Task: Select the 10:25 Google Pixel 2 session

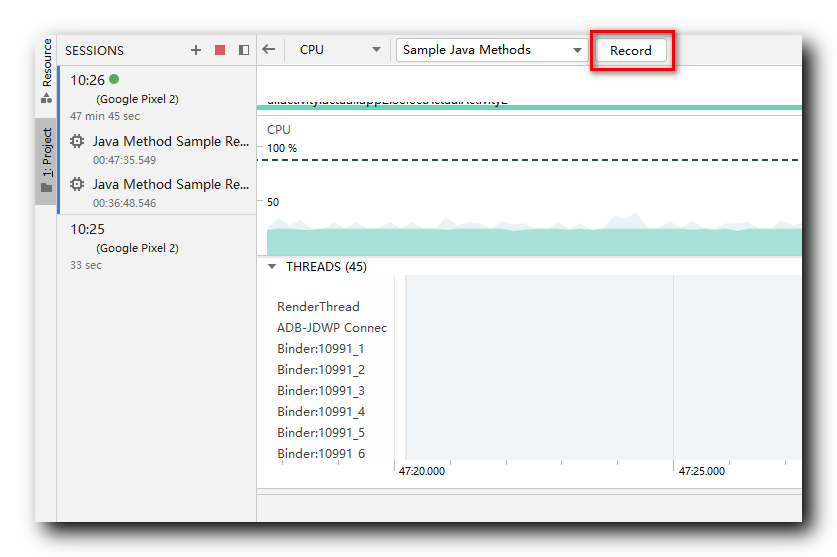Action: click(x=157, y=246)
